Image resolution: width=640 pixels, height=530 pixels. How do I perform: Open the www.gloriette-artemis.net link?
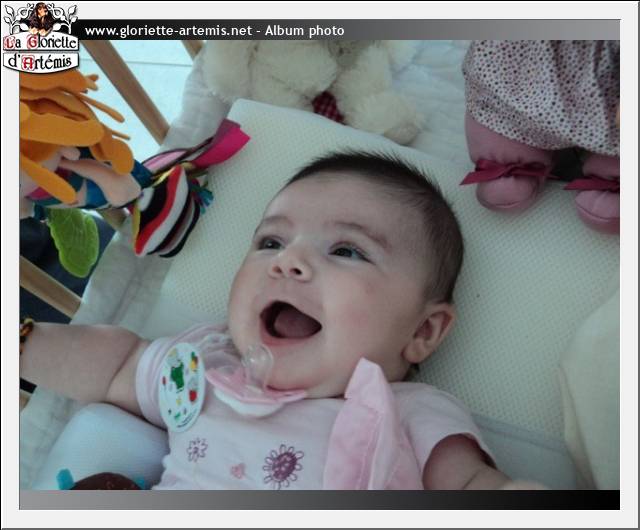tap(167, 31)
